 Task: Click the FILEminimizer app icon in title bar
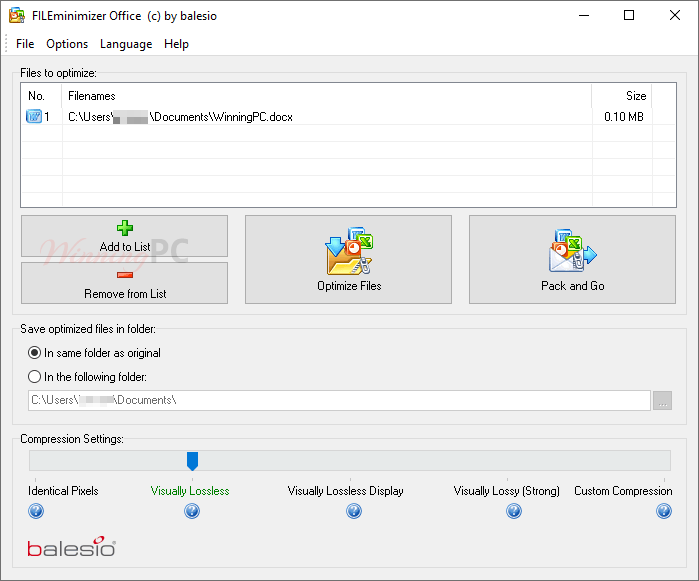(x=16, y=16)
